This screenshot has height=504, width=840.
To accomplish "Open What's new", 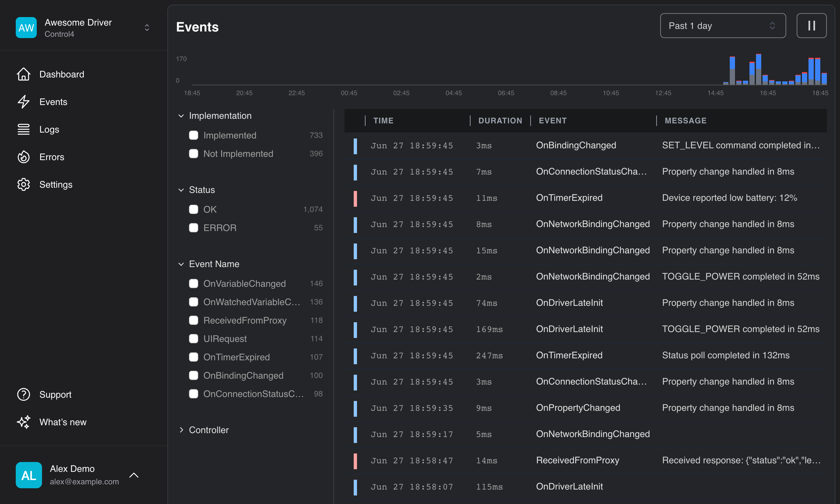I will pos(63,422).
